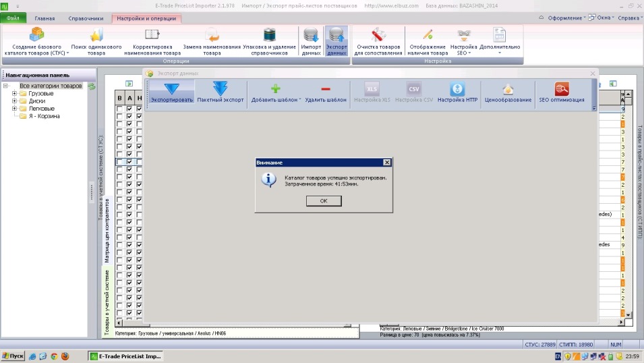Toggle third row checkbox in column A

[x=129, y=123]
